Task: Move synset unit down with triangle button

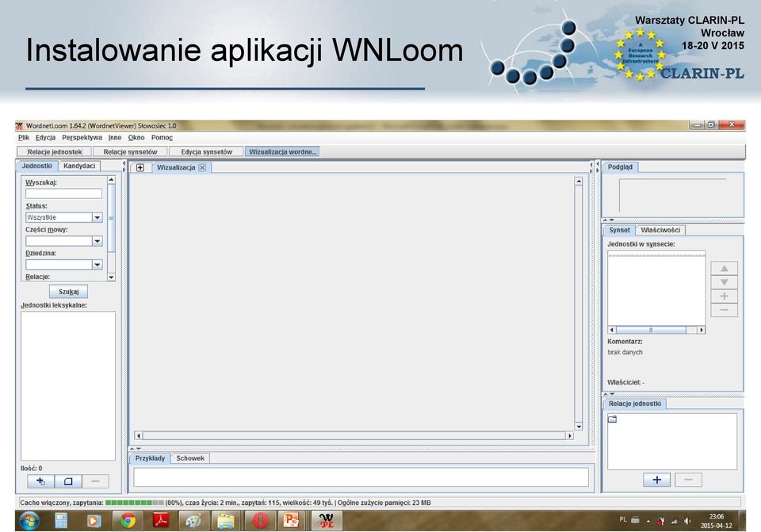Action: click(724, 282)
